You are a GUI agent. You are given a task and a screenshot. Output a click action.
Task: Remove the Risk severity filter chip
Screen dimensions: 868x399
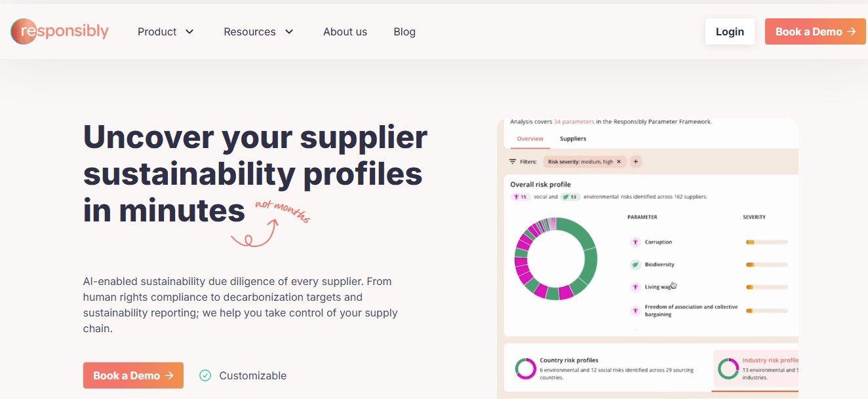(619, 162)
